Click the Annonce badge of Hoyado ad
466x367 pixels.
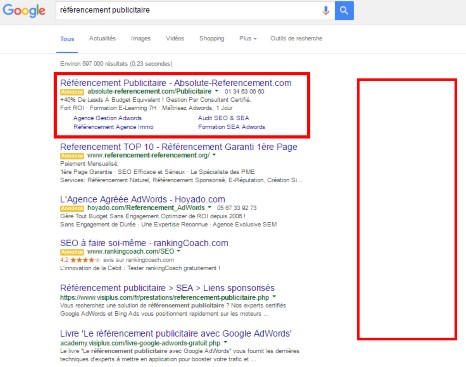[x=72, y=208]
